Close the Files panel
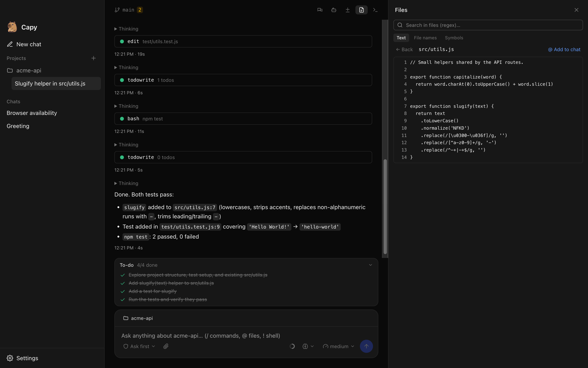The width and height of the screenshot is (588, 368). click(x=576, y=10)
